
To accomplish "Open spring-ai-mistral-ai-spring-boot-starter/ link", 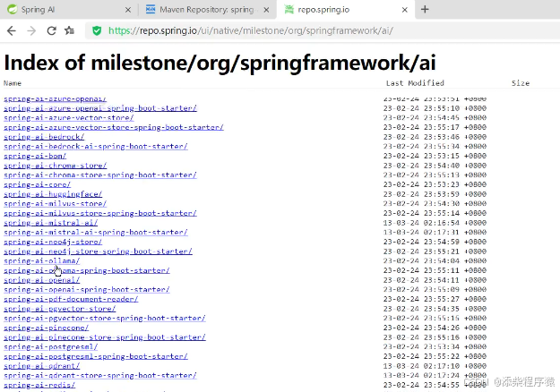I will (x=95, y=232).
